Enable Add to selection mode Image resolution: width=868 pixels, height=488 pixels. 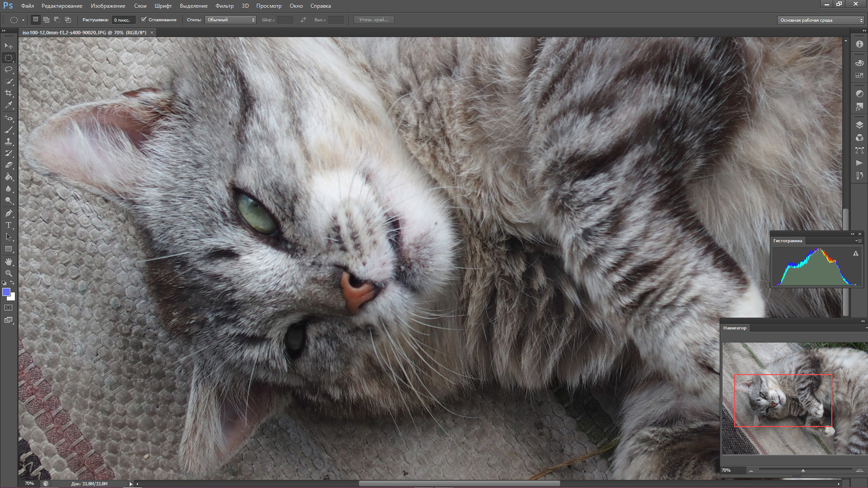coord(46,20)
